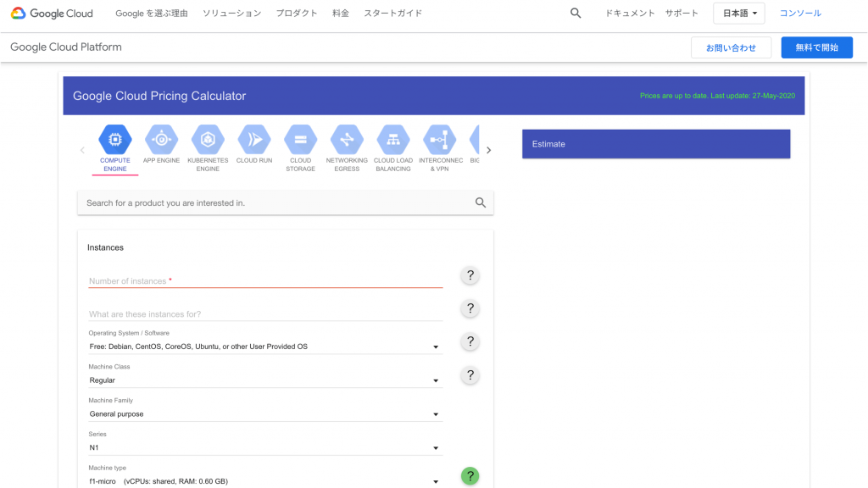The height and width of the screenshot is (488, 868).
Task: Expand the Machine type f1-micro dropdown
Action: (x=265, y=481)
